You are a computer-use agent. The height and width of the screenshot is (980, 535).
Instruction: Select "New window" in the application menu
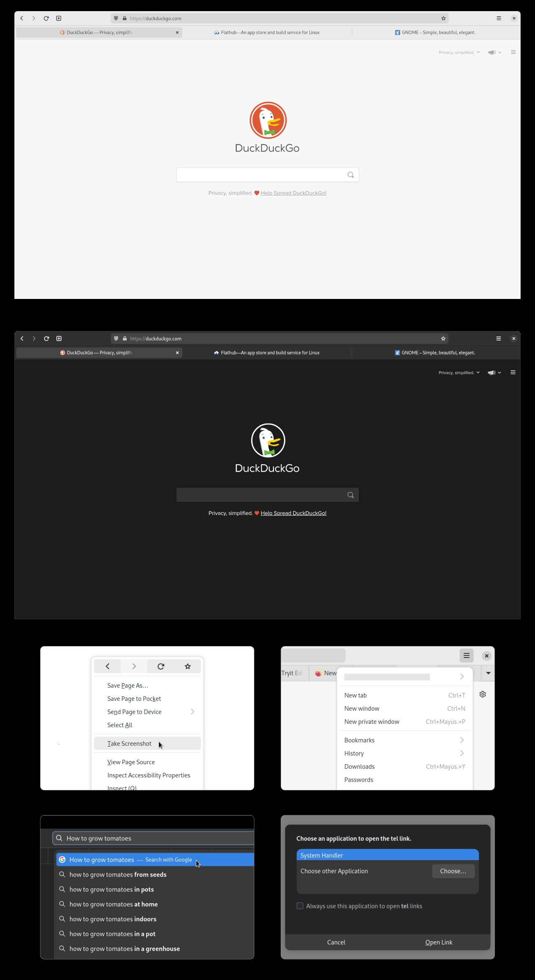[x=405, y=709]
